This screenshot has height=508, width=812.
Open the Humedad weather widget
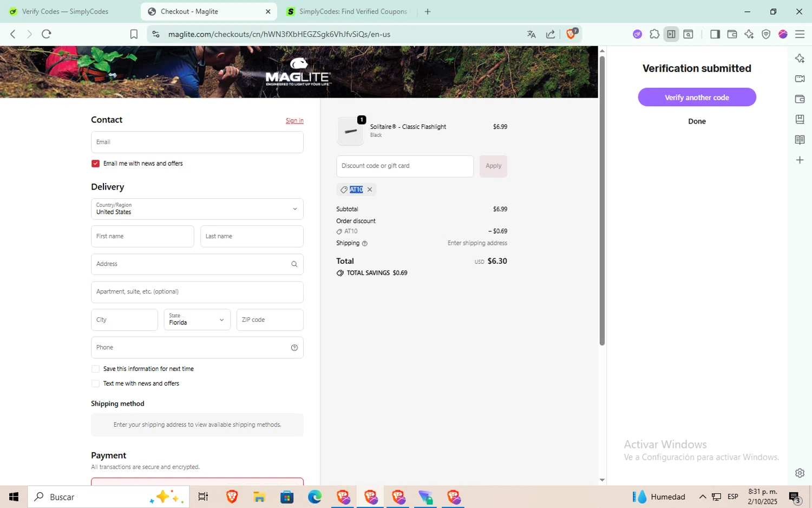pos(659,497)
